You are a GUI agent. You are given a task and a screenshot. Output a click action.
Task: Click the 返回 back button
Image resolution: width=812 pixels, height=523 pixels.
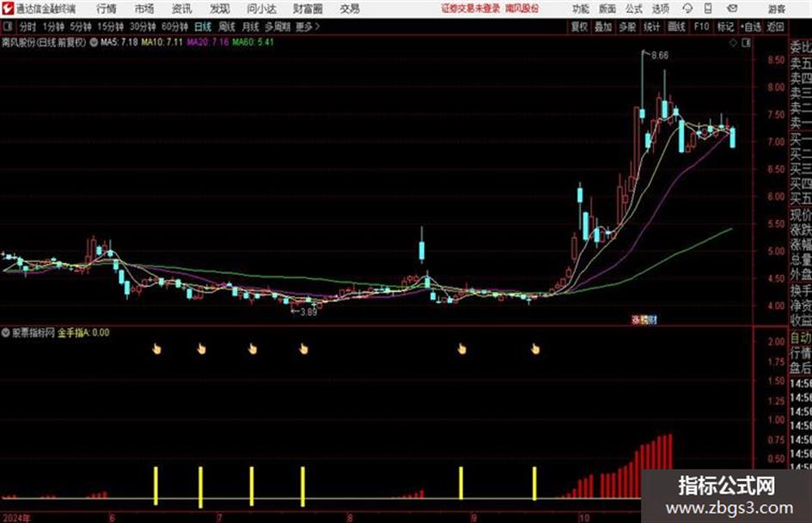click(775, 27)
